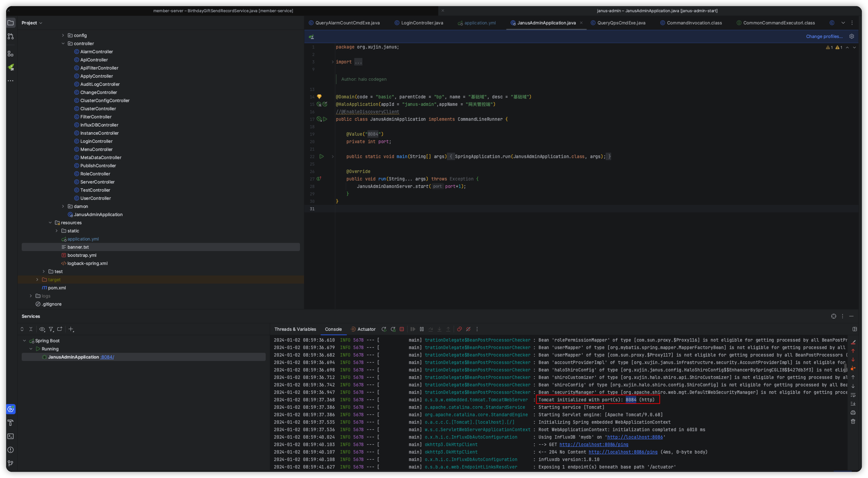The height and width of the screenshot is (478, 868).
Task: Select banner.txt in project tree
Action: [161, 247]
